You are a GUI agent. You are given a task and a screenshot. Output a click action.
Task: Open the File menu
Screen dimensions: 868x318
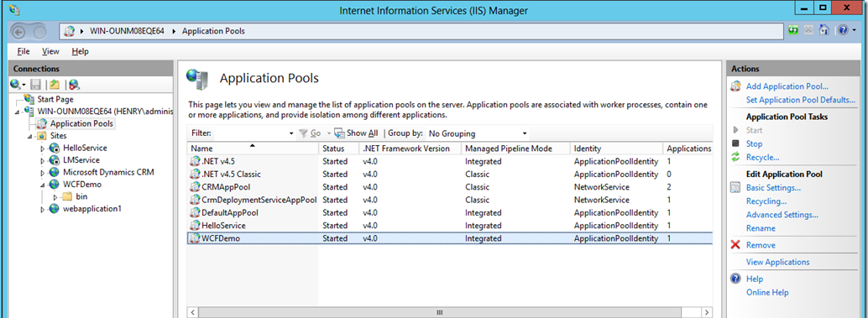tap(24, 51)
